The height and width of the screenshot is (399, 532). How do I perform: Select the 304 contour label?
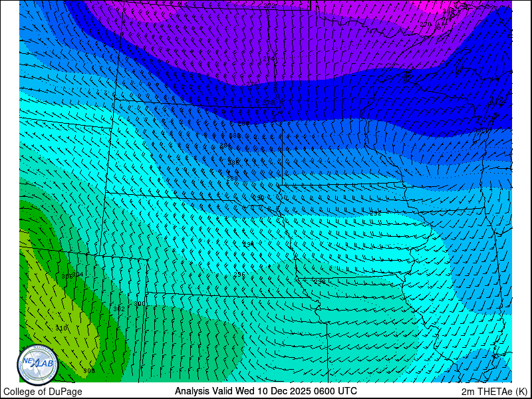tap(78, 274)
